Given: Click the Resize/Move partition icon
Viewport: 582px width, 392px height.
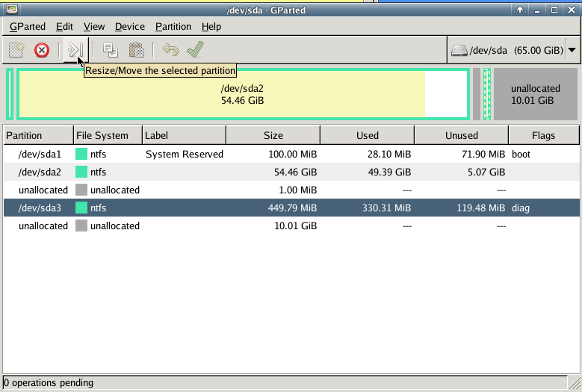Looking at the screenshot, I should click(x=75, y=50).
